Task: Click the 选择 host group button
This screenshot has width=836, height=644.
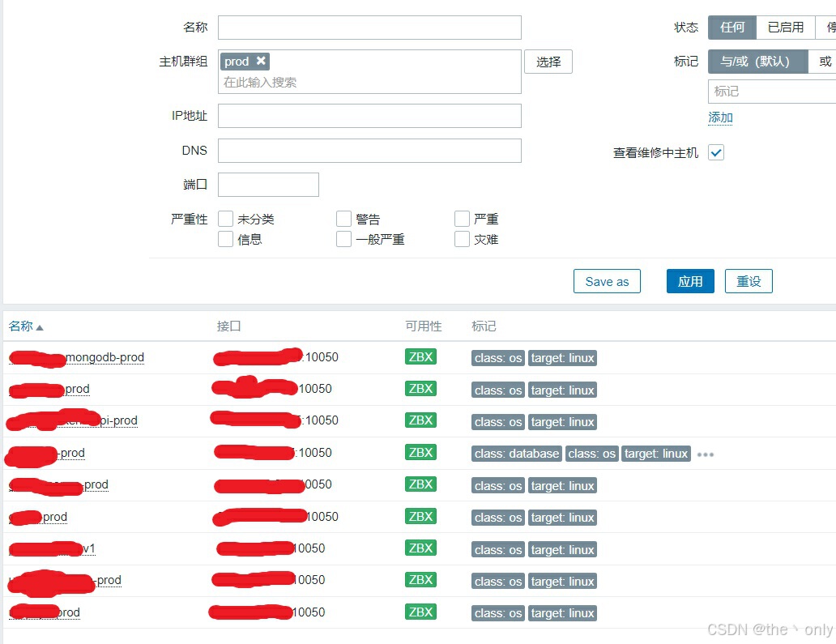Action: (x=548, y=62)
